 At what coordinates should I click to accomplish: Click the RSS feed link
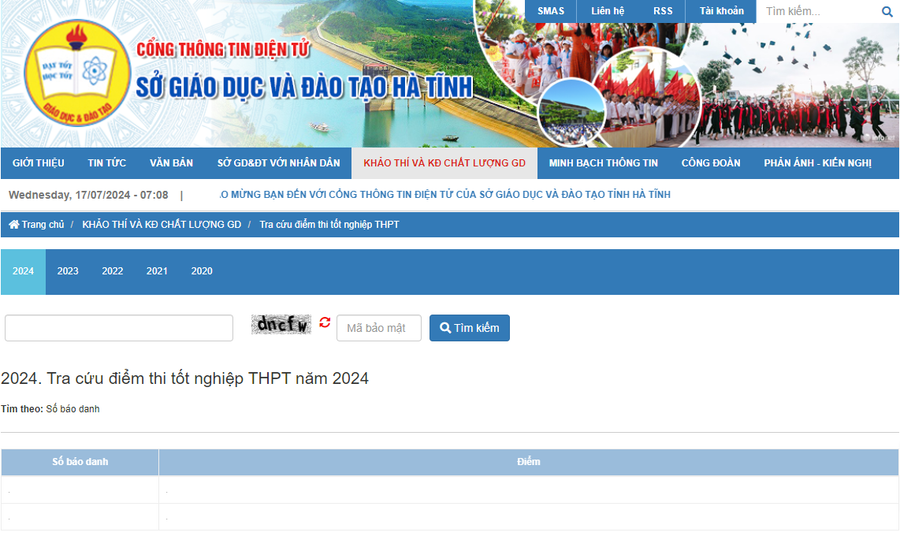click(x=663, y=11)
